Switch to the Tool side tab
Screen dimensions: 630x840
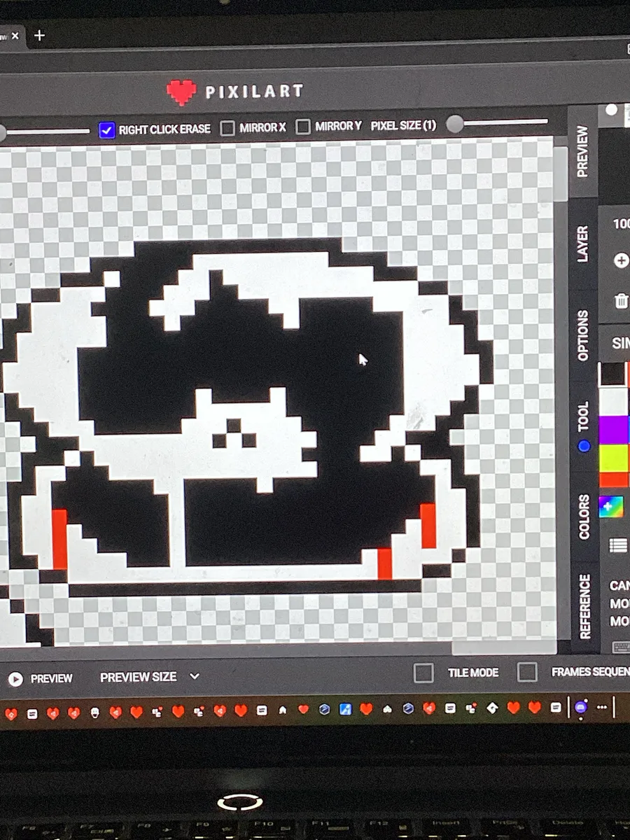(x=583, y=426)
